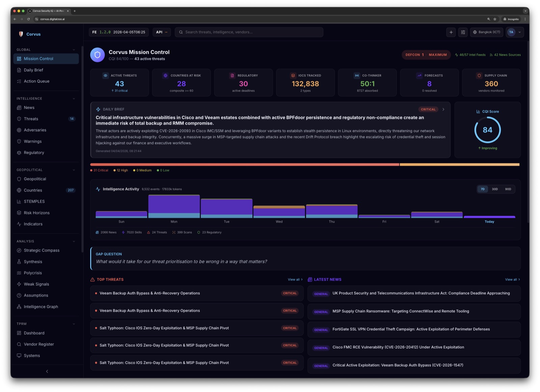Screen dimensions: 540x392
Task: Click the Active Threats 43 stat card
Action: tap(119, 83)
